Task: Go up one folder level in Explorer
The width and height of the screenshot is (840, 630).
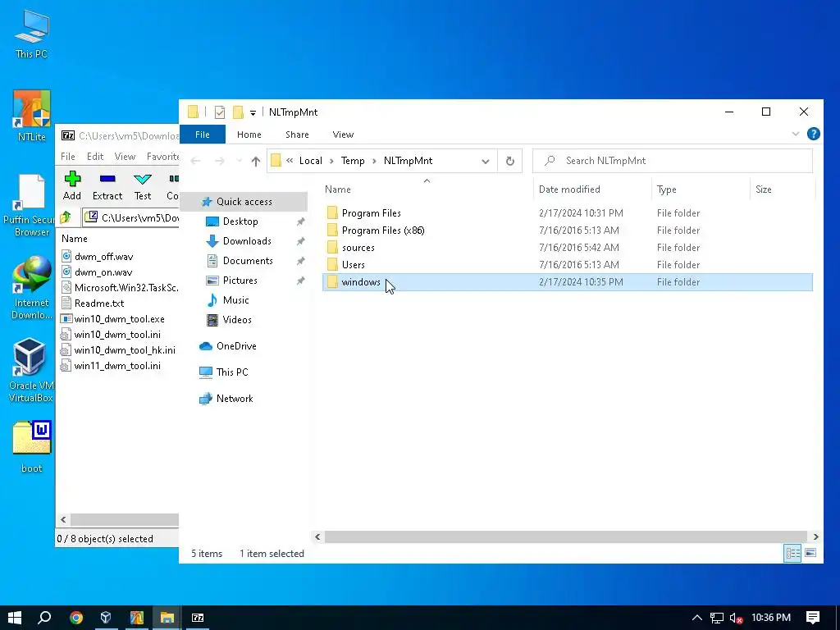Action: tap(256, 161)
